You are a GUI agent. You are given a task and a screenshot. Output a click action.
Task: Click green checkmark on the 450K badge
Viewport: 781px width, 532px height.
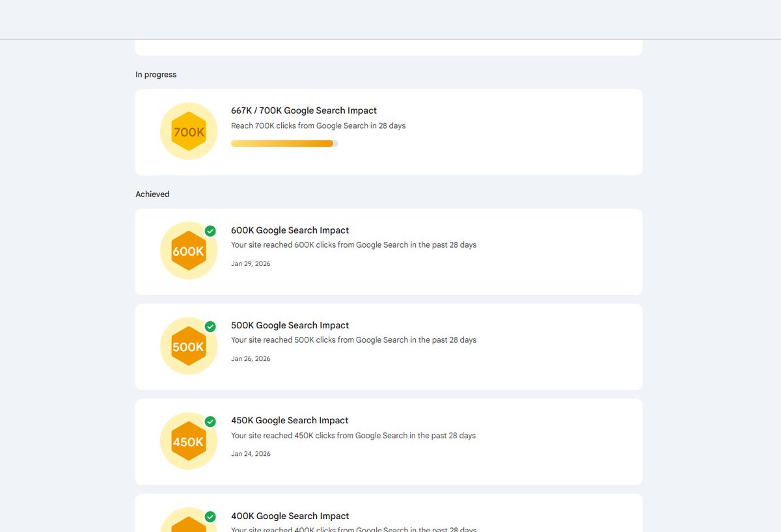210,421
